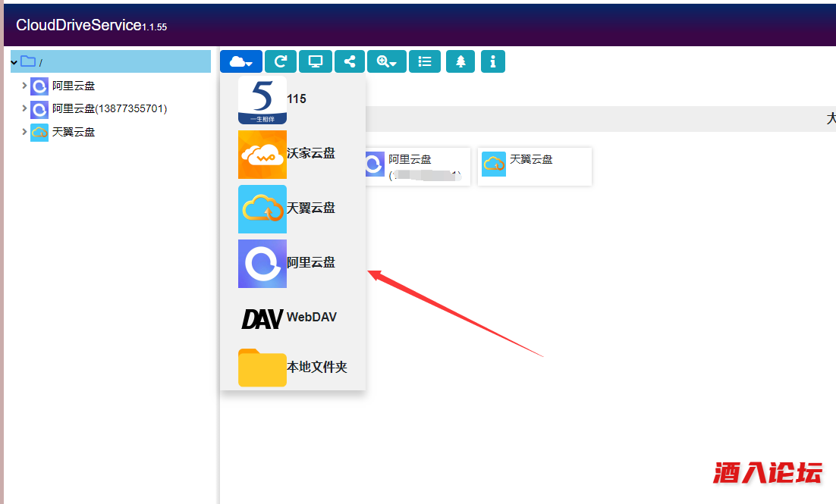Screen dimensions: 836x504
Task: Open the 阿里云盘 card in main panel
Action: [418, 167]
